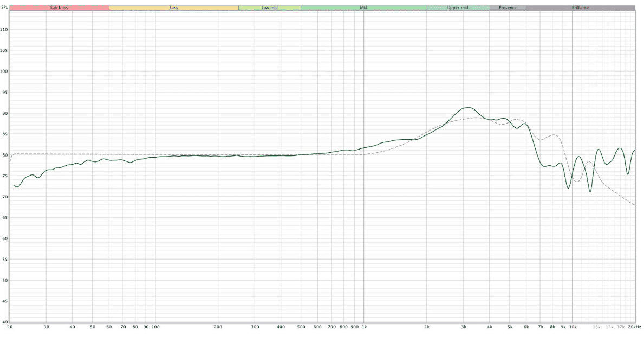Select the 2k frequency tick label

[x=427, y=327]
